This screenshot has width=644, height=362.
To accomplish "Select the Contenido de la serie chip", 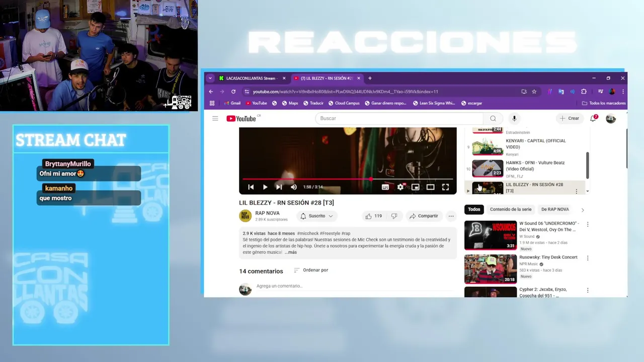I will tap(511, 209).
